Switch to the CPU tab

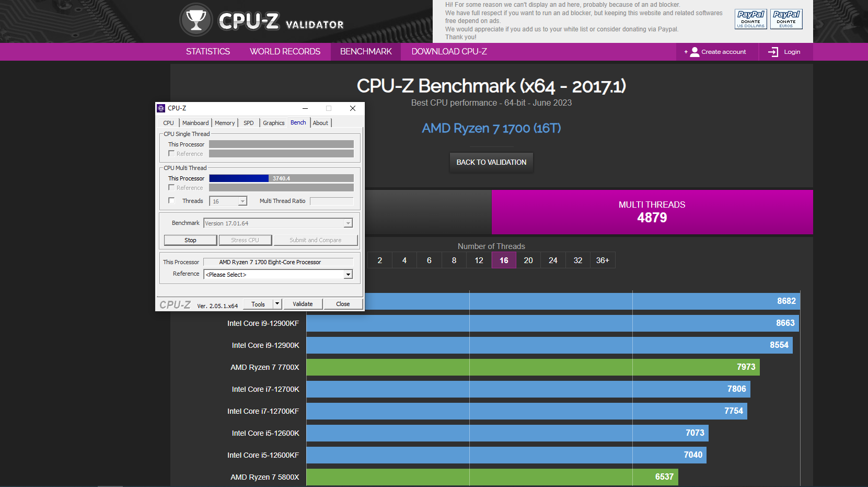(168, 123)
